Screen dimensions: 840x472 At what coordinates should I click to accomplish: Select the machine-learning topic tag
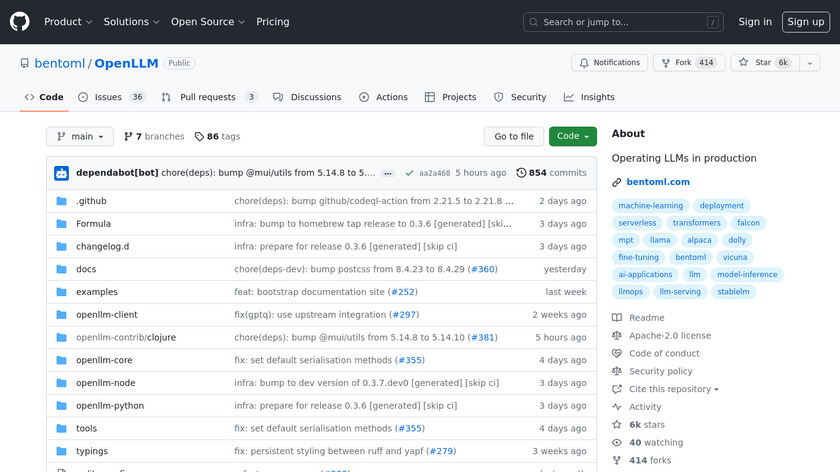pos(650,206)
